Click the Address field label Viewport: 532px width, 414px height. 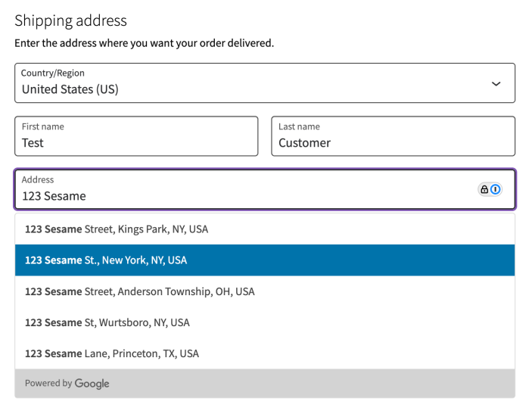38,179
